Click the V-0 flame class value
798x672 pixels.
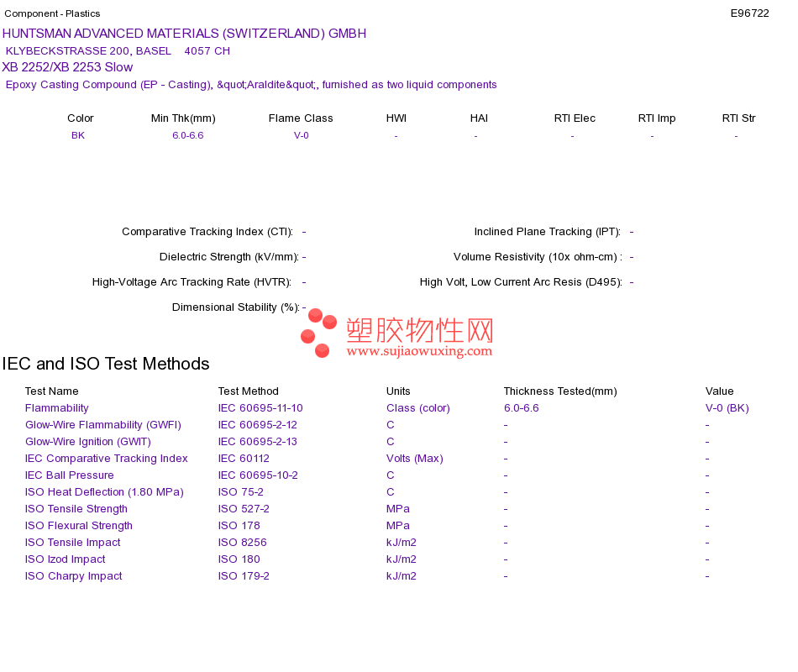[x=302, y=135]
